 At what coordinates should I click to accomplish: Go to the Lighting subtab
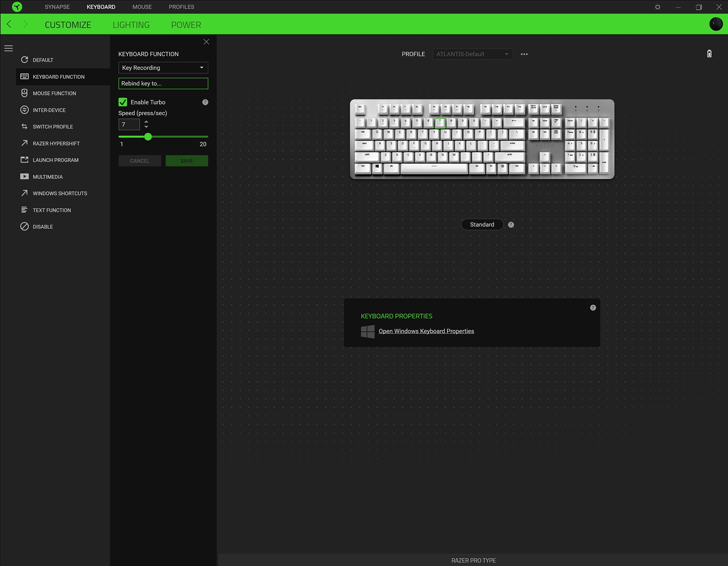(131, 25)
